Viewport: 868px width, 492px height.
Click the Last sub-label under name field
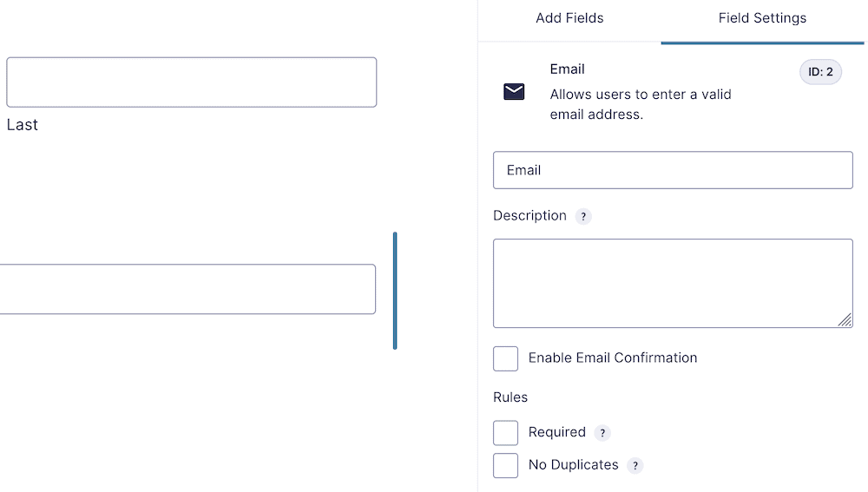tap(23, 125)
